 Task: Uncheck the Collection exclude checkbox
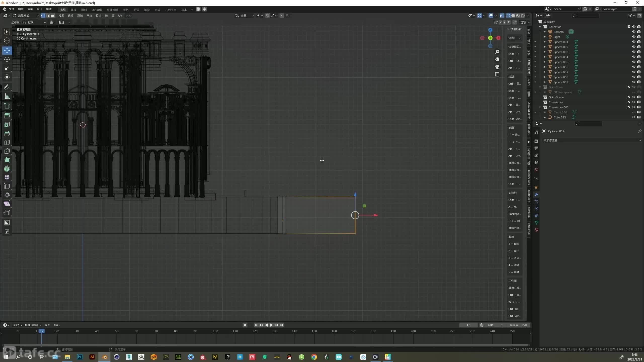(x=629, y=27)
